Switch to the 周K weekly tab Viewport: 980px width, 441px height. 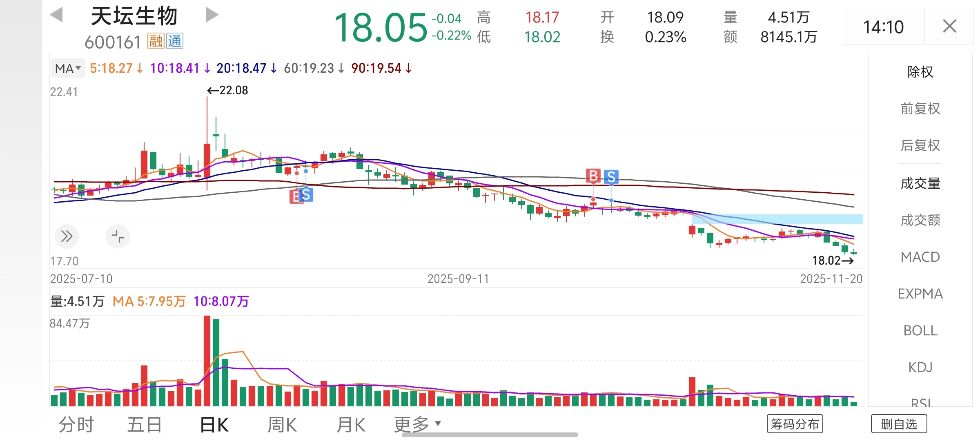tap(282, 425)
